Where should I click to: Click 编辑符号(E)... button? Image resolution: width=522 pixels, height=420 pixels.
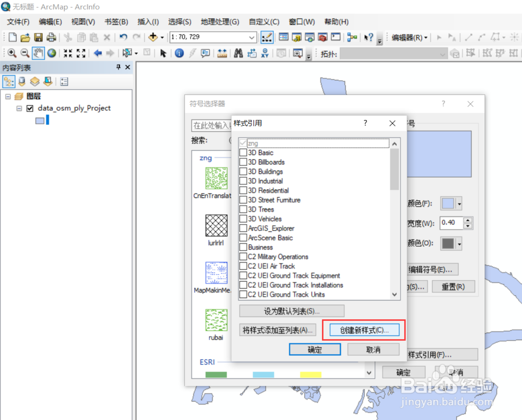(432, 270)
